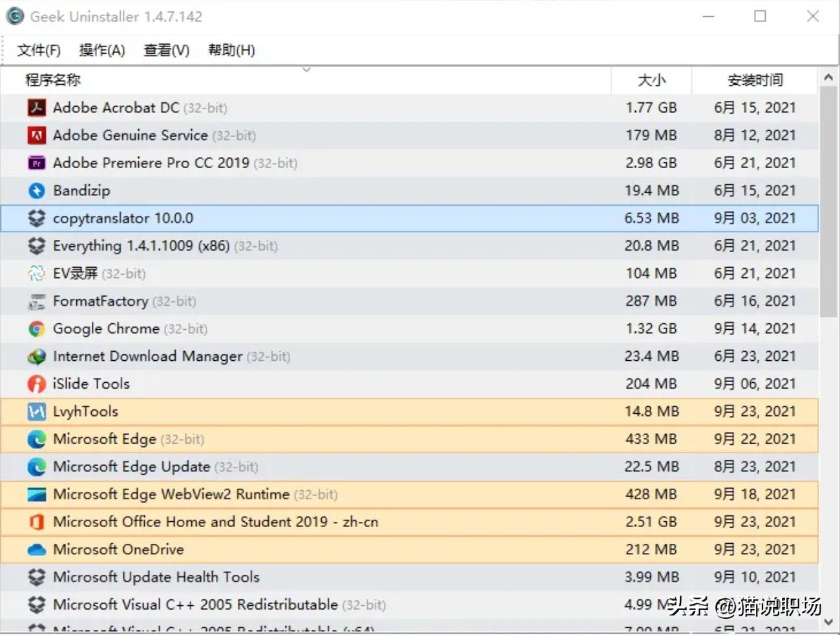Click the Geek Uninstaller title bar icon
840x635 pixels.
pyautogui.click(x=14, y=16)
